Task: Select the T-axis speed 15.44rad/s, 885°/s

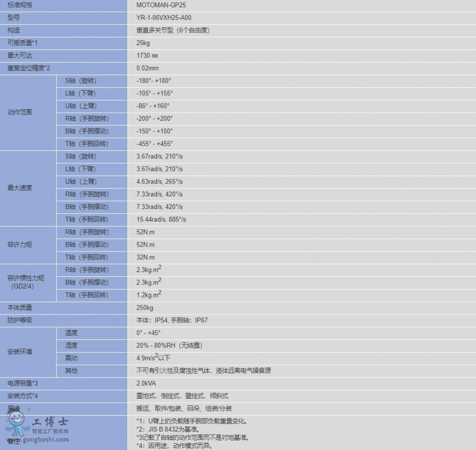Action: point(161,219)
